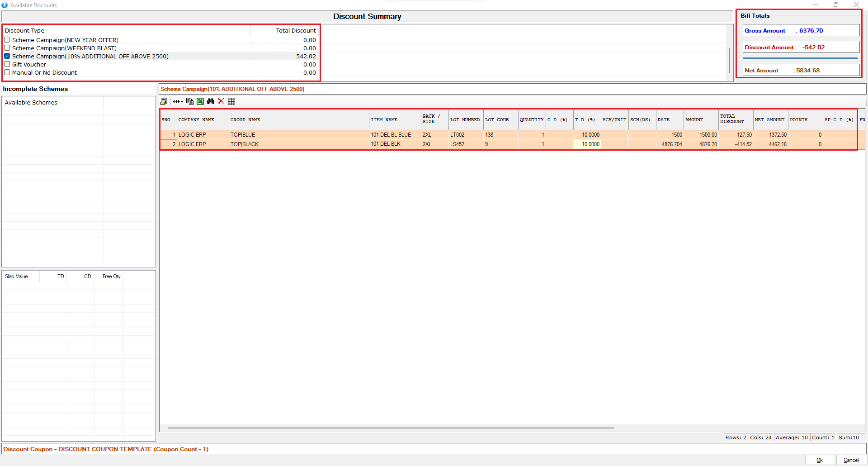
Task: Uncheck the 10% ADDITIONAL OFF ABOVE 2500 scheme
Action: tap(7, 56)
